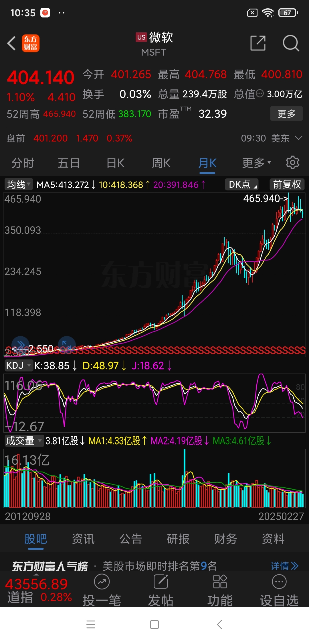Open the 公告 tab
Viewport: 309px width, 644px height.
131,539
